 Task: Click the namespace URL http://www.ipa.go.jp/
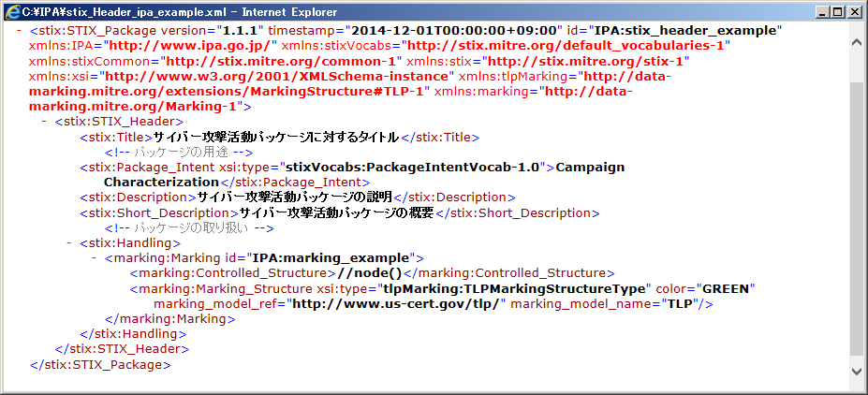tap(189, 45)
